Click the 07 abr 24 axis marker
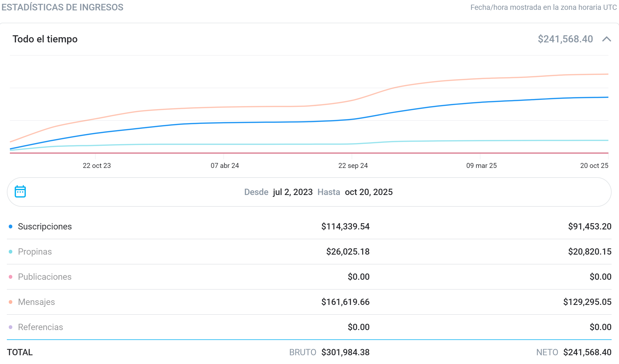This screenshot has height=364, width=619. tap(225, 165)
